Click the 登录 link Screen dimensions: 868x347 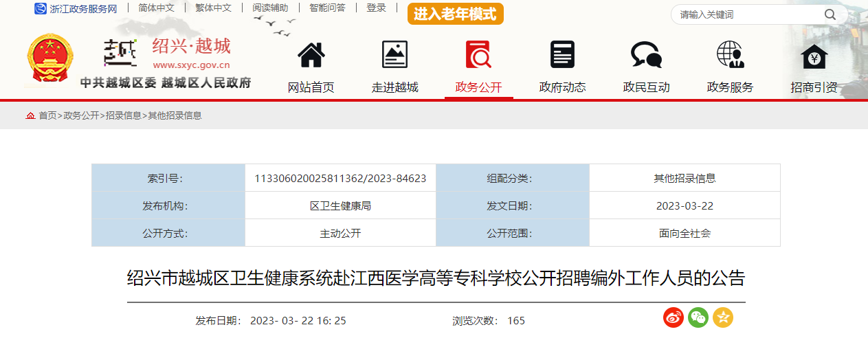coord(376,8)
